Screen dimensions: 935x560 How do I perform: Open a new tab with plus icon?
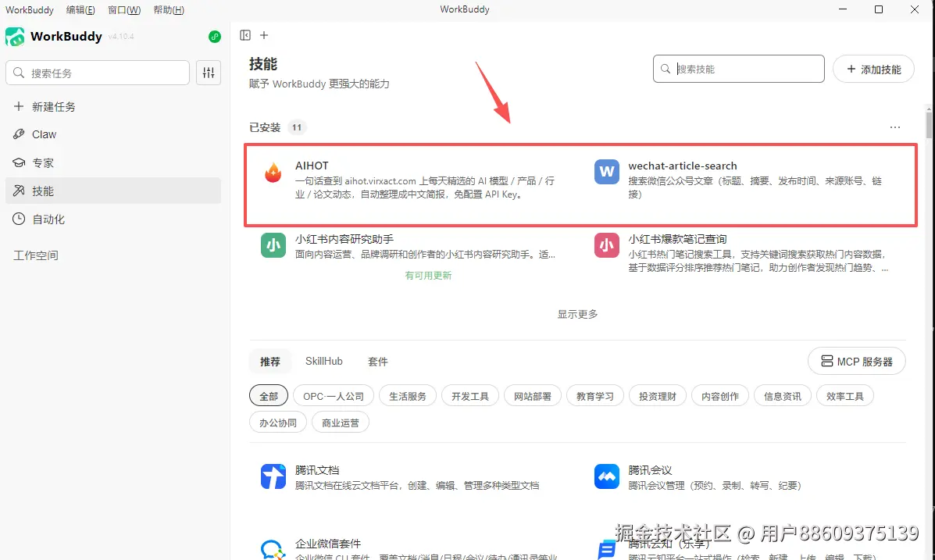(x=264, y=35)
